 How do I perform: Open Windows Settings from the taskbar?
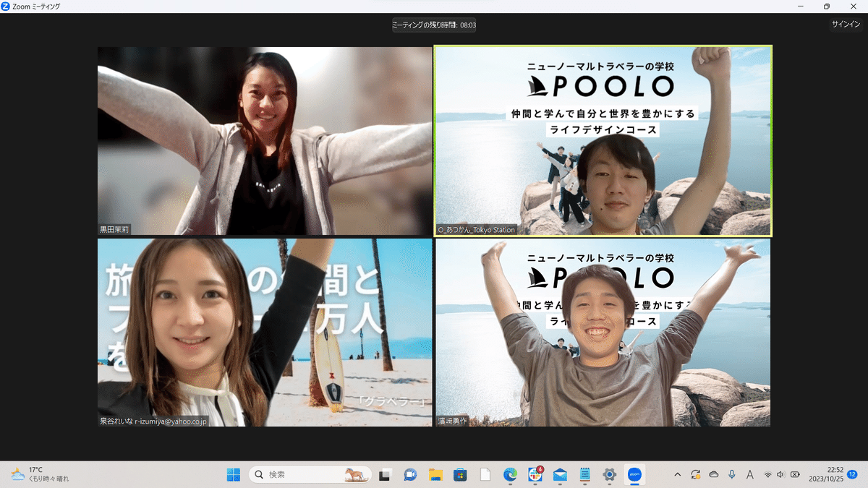[610, 475]
